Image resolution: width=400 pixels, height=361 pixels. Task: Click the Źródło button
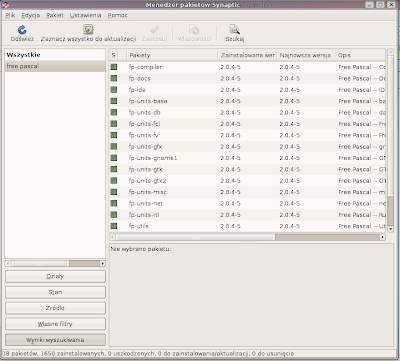[x=55, y=308]
